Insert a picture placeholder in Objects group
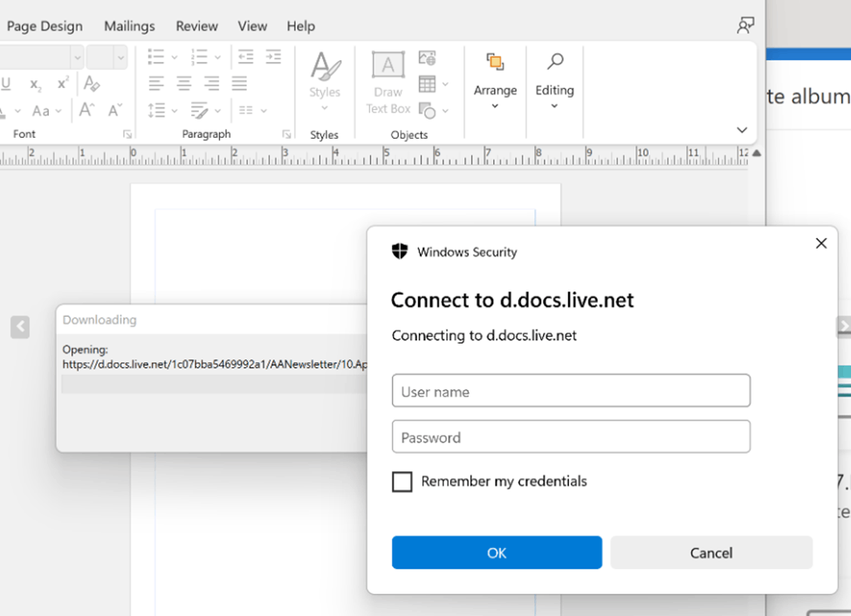Screen dimensions: 851x616 [x=427, y=58]
